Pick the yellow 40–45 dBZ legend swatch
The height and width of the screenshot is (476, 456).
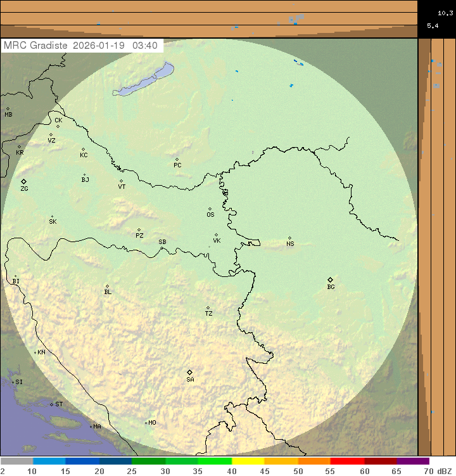(248, 461)
